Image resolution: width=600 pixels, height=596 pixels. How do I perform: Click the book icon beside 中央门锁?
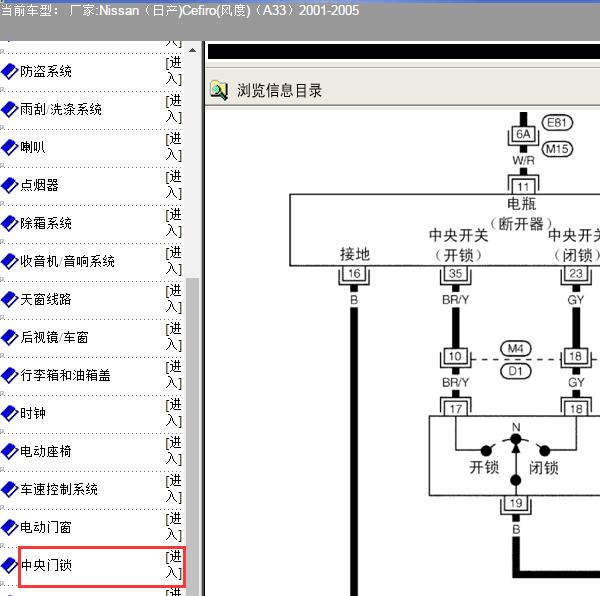(10, 565)
